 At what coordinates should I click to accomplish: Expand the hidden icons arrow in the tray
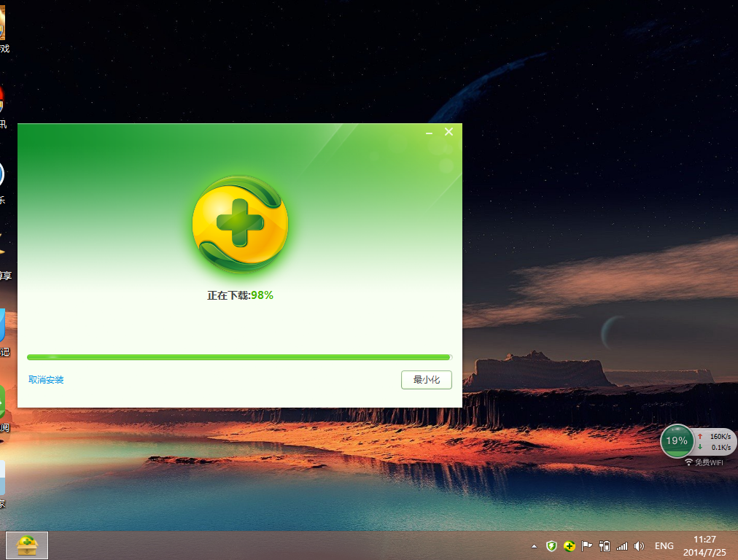pos(535,545)
